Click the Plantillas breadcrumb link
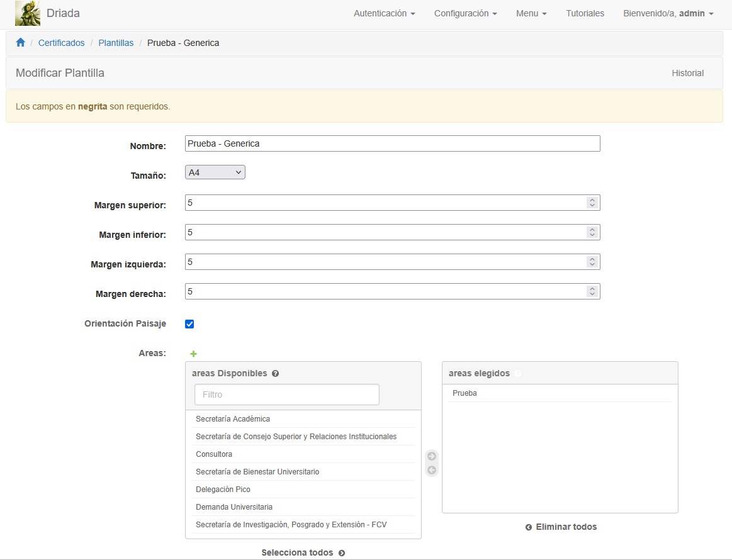The image size is (732, 560). [x=116, y=42]
